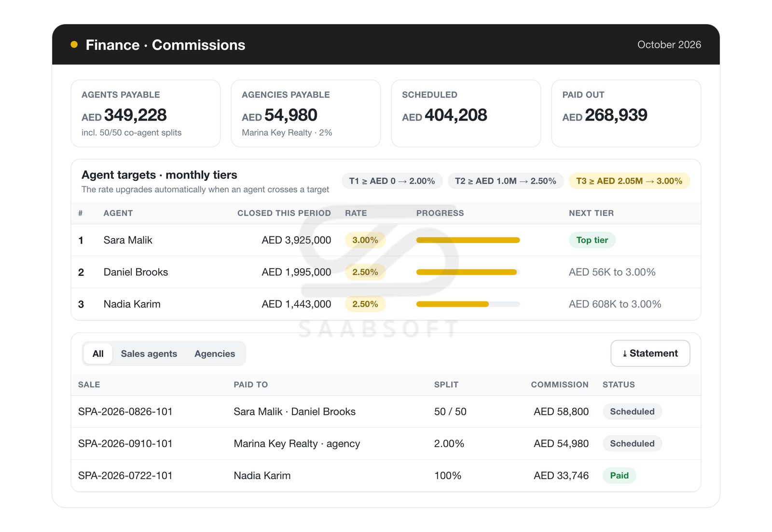
Task: Click closed amount AED 1,995,000
Action: click(x=296, y=272)
